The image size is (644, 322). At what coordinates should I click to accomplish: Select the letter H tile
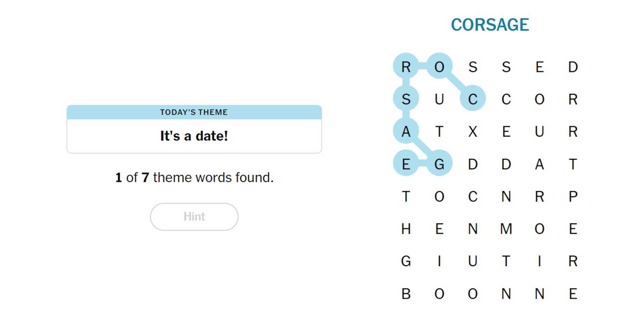[x=406, y=229]
